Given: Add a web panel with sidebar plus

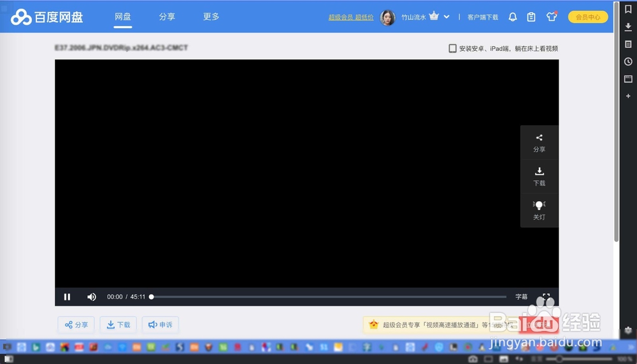Looking at the screenshot, I should click(628, 96).
